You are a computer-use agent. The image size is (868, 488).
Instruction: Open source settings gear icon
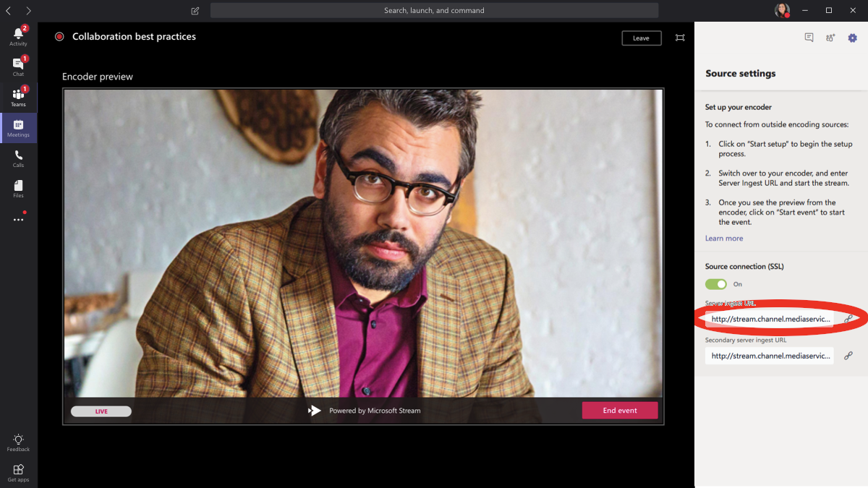point(852,38)
